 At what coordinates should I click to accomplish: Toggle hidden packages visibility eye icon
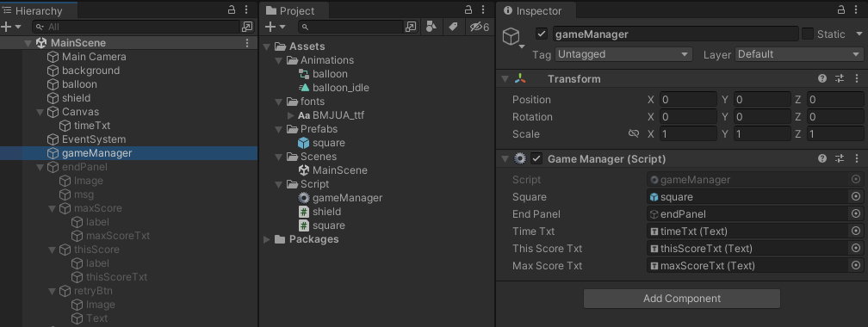coord(480,27)
